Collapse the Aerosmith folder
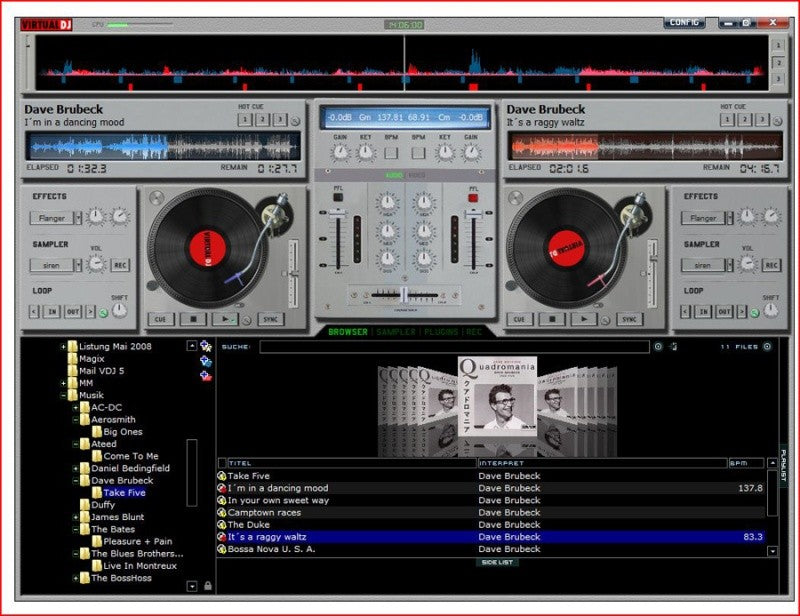The width and height of the screenshot is (800, 616). [x=76, y=420]
